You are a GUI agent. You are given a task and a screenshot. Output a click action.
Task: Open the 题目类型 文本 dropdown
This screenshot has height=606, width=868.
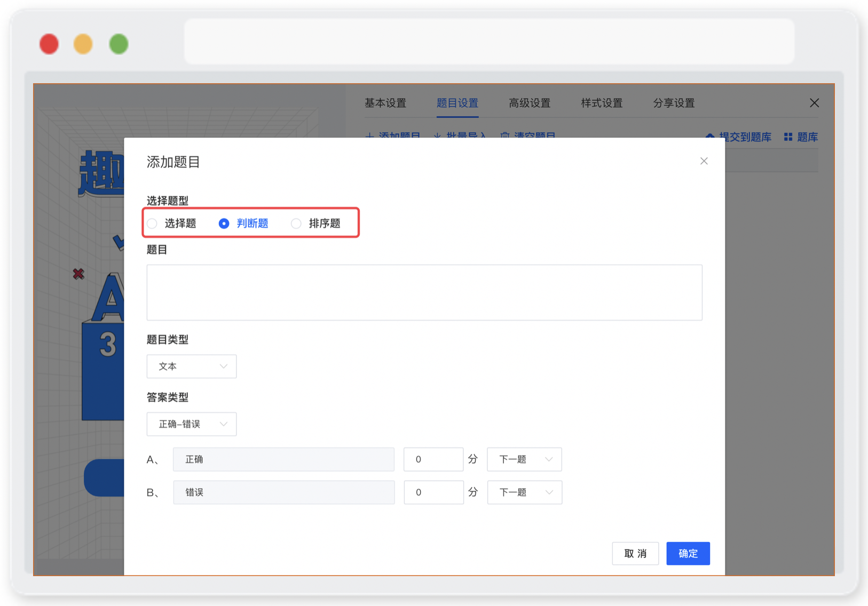pos(192,366)
